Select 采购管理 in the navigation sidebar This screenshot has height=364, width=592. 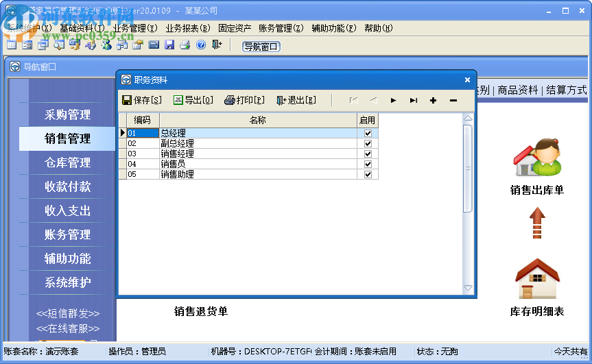pos(67,114)
